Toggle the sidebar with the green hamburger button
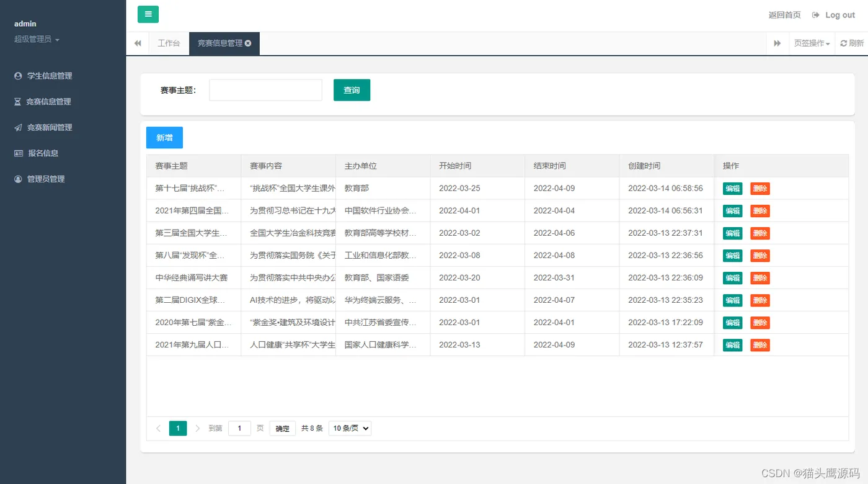Image resolution: width=868 pixels, height=484 pixels. [148, 14]
